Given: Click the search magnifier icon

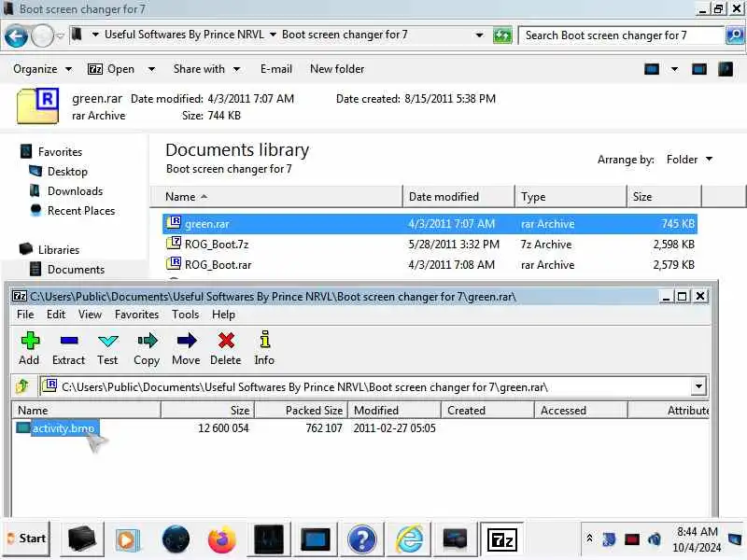Looking at the screenshot, I should (x=735, y=35).
